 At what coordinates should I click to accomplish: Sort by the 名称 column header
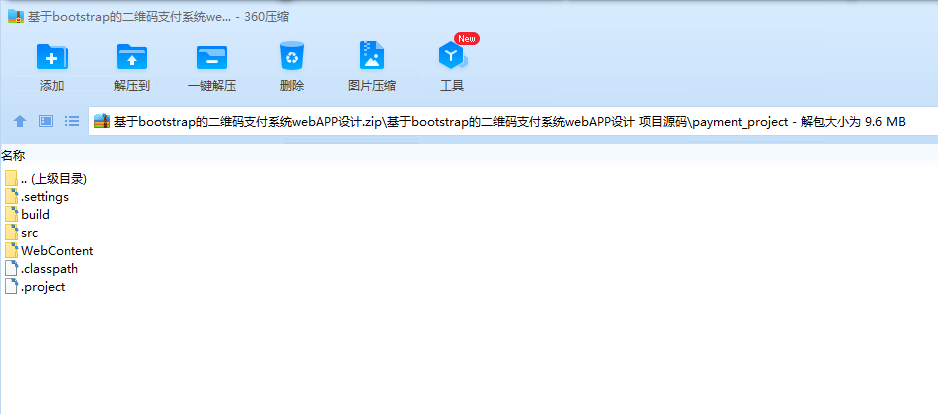13,156
